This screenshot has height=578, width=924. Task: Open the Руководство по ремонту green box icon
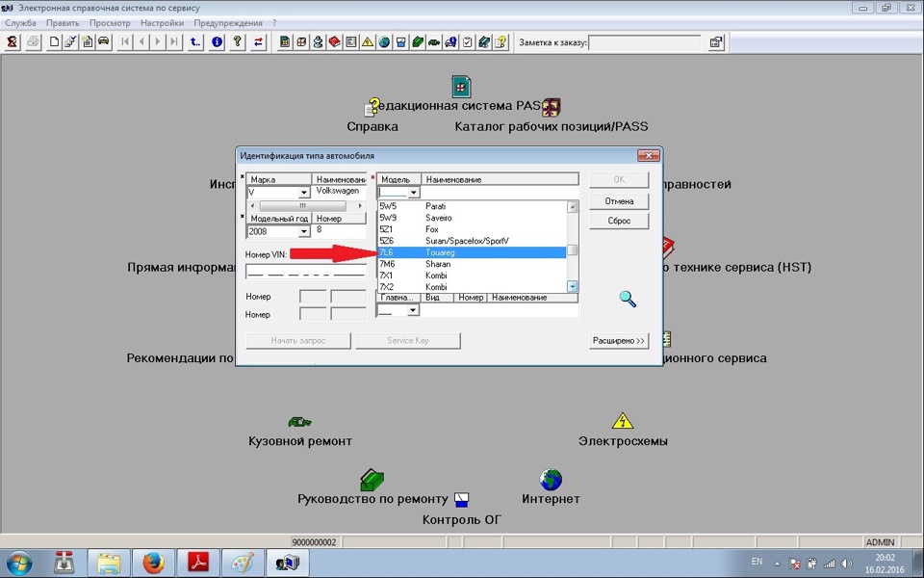[372, 480]
